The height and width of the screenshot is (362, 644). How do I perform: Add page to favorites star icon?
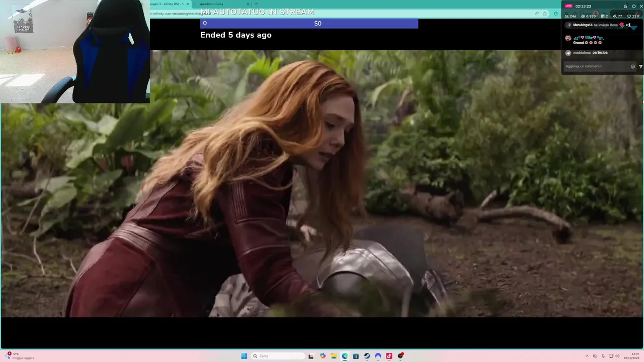point(544,14)
